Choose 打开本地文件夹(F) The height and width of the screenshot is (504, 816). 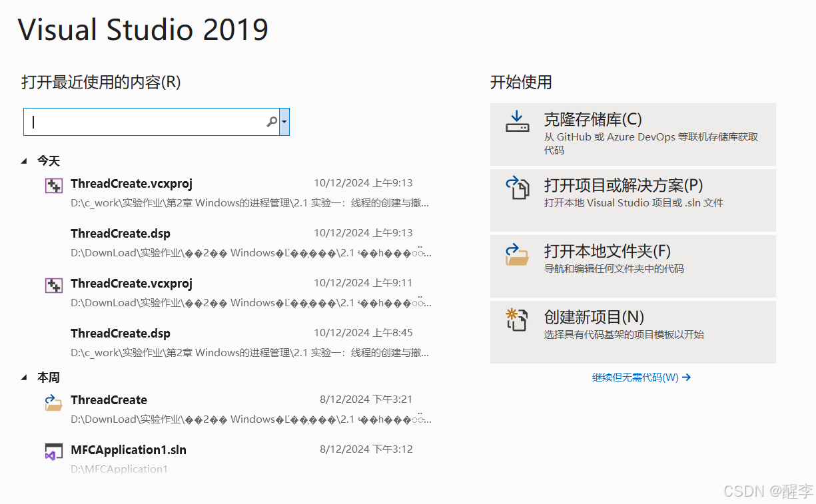(x=633, y=266)
